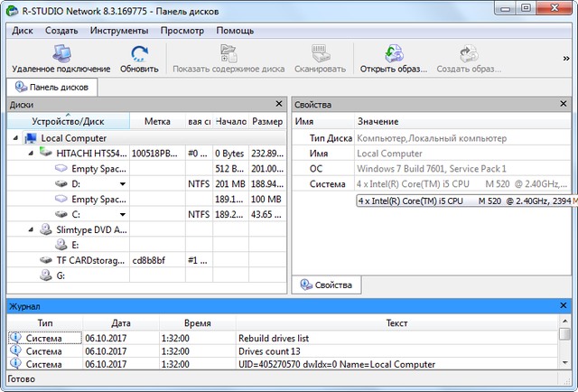578x392 pixels.
Task: Click the HITACHI hard drive icon
Action: click(x=46, y=154)
